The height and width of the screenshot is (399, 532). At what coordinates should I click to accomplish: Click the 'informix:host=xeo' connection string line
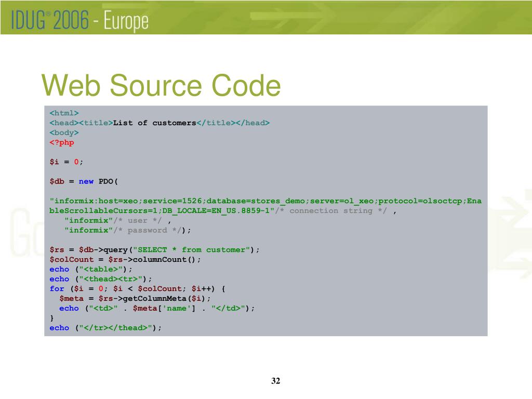[x=265, y=201]
